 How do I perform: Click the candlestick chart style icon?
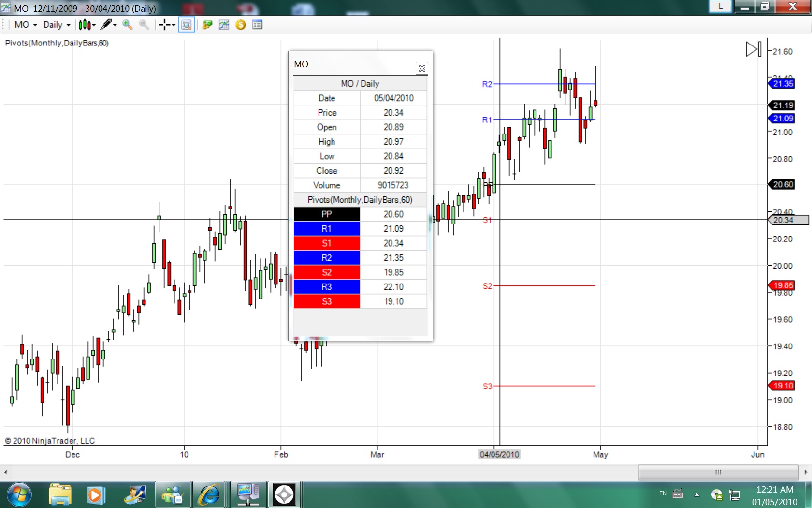point(85,25)
